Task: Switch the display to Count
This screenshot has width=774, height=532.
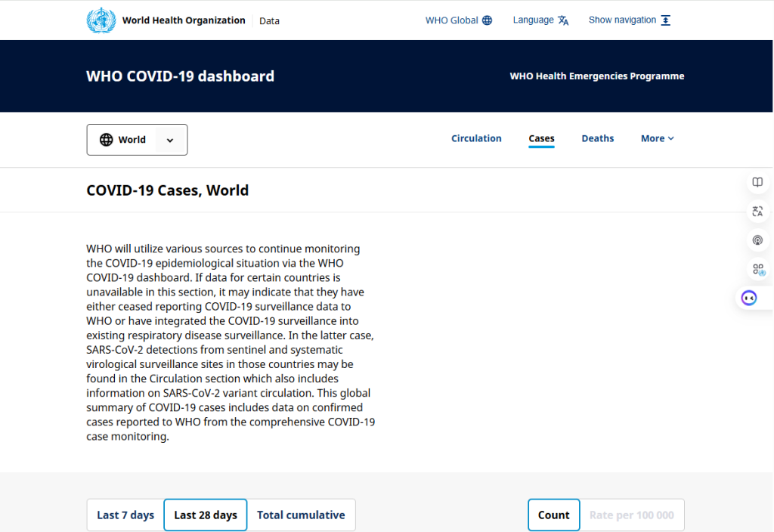Action: pos(553,515)
